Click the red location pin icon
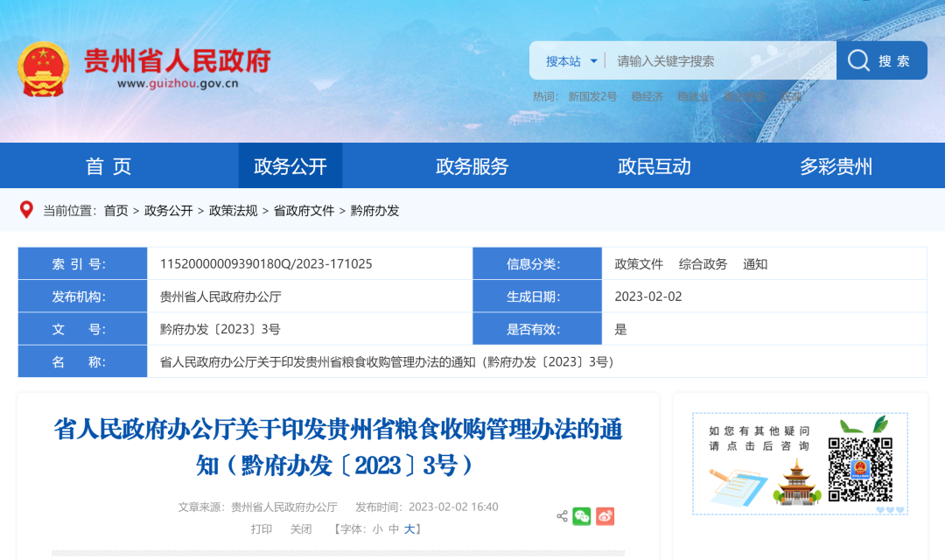This screenshot has width=945, height=560. [26, 210]
